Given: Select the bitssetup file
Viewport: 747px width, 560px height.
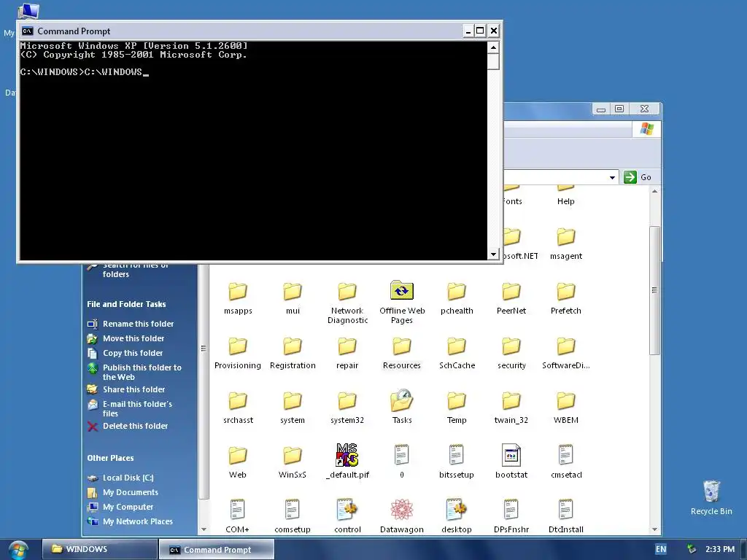Looking at the screenshot, I should 457,462.
